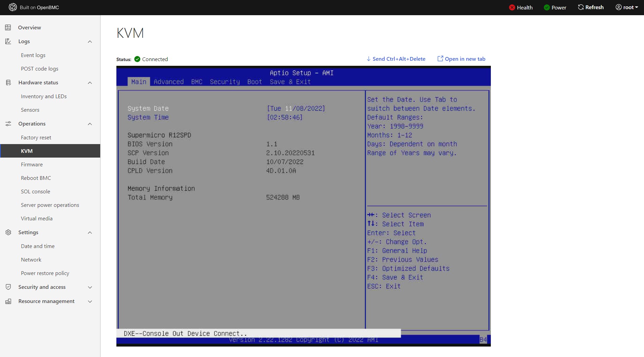Image resolution: width=644 pixels, height=357 pixels.
Task: Select the BMC tab in Aptio Setup
Action: click(x=197, y=82)
